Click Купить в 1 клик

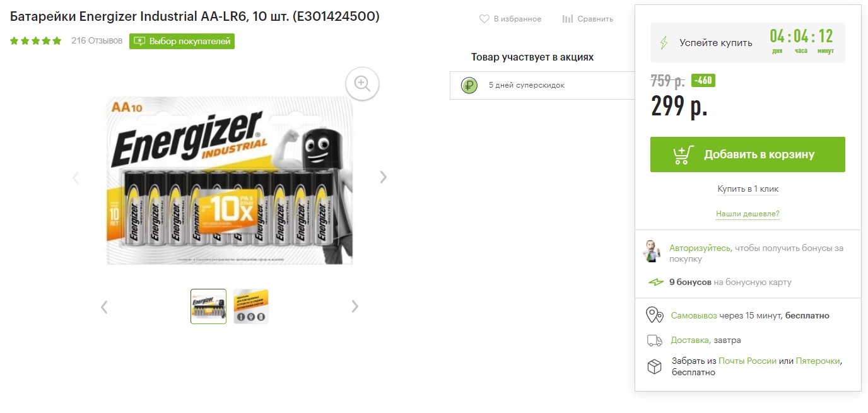(x=748, y=189)
